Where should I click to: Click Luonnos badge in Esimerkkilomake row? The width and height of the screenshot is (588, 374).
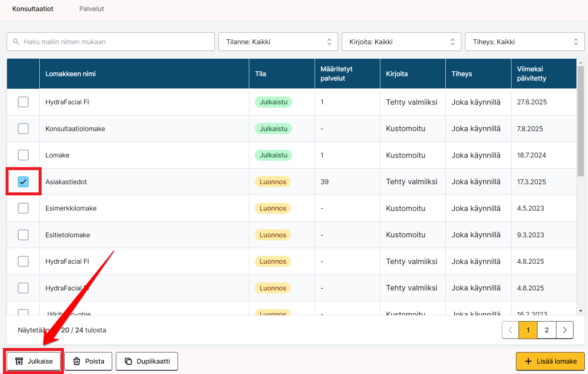pyautogui.click(x=273, y=208)
